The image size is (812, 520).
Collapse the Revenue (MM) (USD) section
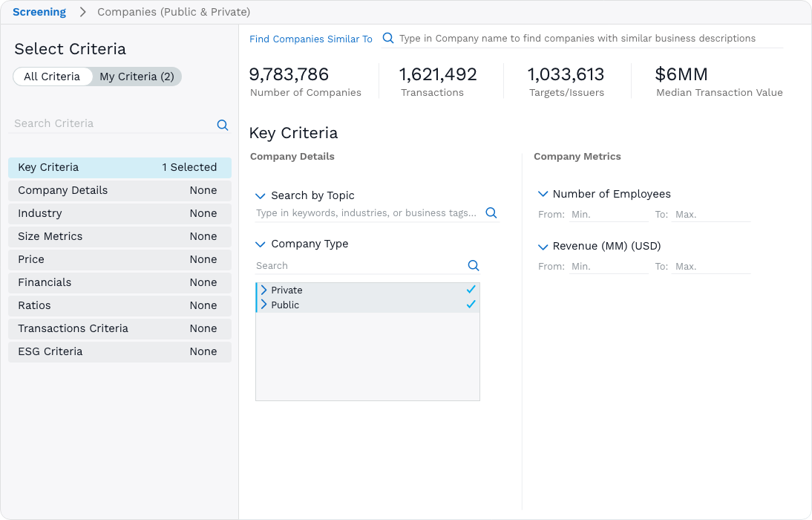pyautogui.click(x=543, y=246)
